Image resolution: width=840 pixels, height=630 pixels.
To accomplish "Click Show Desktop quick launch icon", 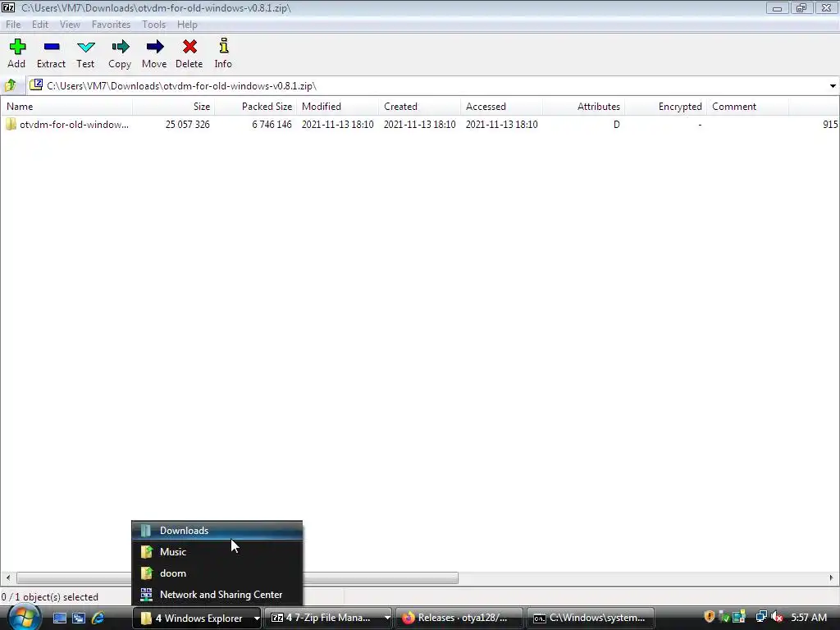I will (59, 618).
